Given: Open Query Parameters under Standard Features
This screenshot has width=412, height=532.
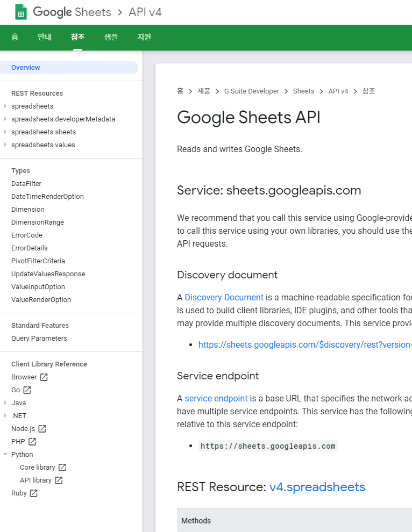Looking at the screenshot, I should pos(39,338).
